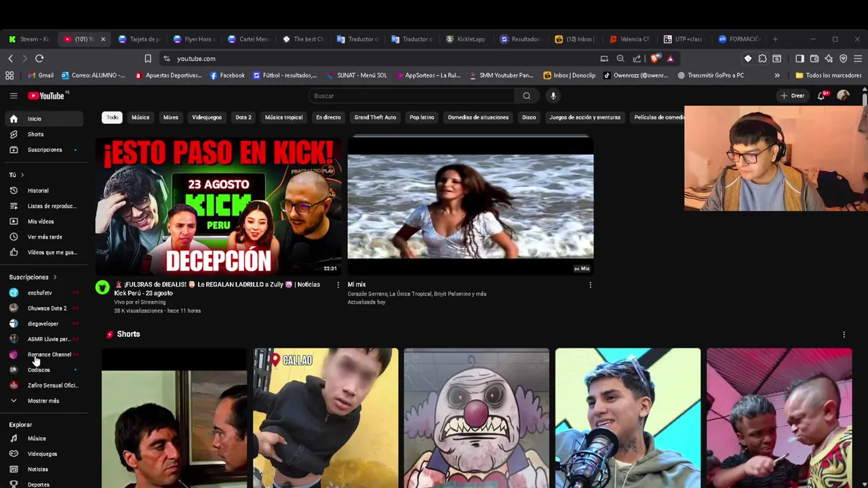Switch to Valencia CF browser tab
Screen dimensions: 868x488
click(629, 39)
